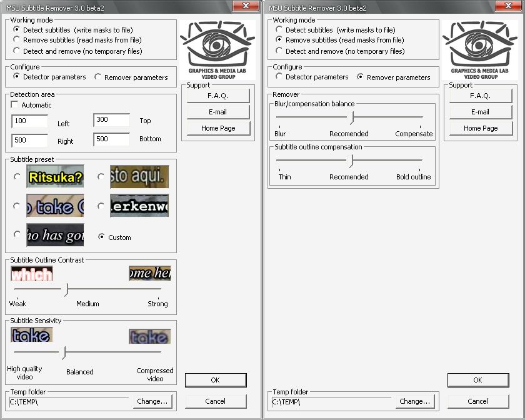Click the Subtitle outline compensation slider handle
The height and width of the screenshot is (420, 525).
click(351, 161)
